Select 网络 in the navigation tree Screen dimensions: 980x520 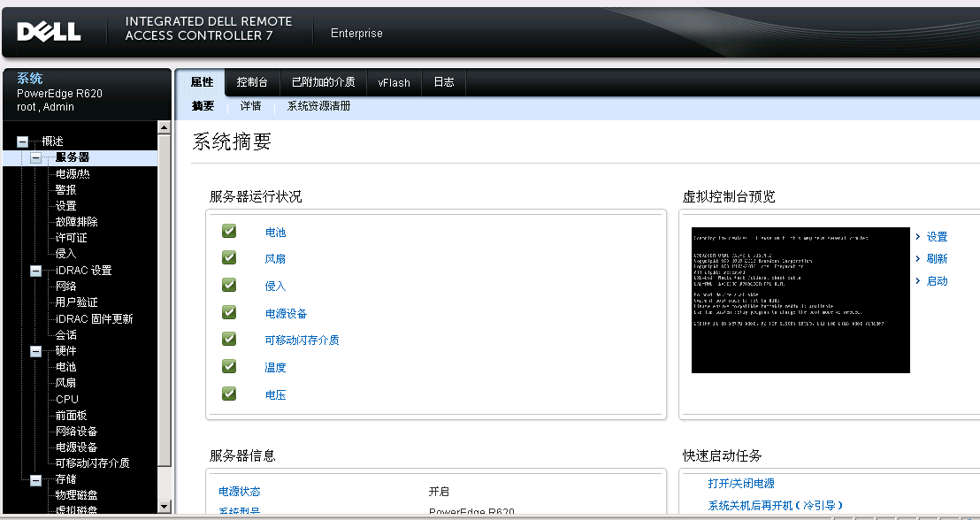click(65, 287)
